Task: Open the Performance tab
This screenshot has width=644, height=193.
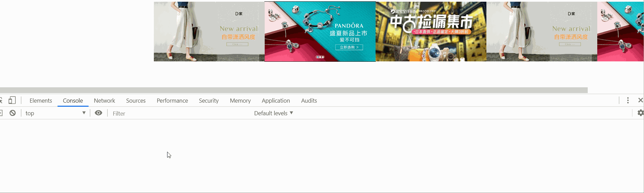Action: (172, 101)
